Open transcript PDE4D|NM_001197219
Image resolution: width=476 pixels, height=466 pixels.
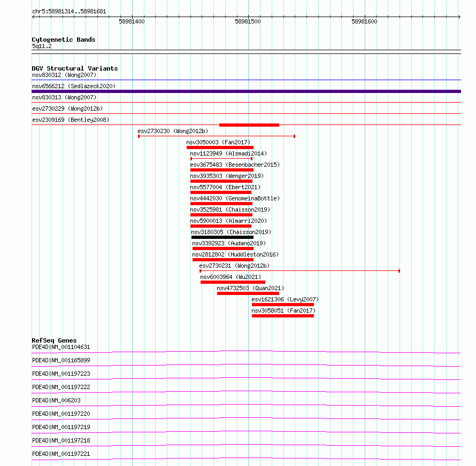[x=61, y=427]
